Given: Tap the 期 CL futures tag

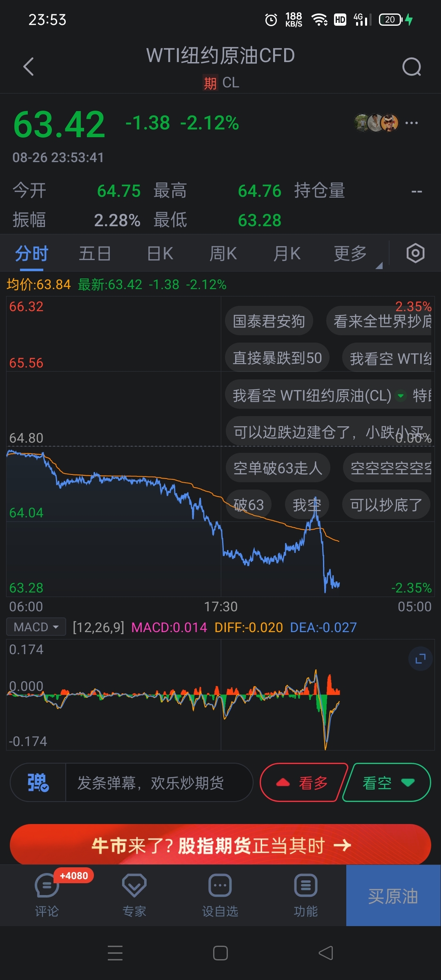Looking at the screenshot, I should pyautogui.click(x=221, y=83).
